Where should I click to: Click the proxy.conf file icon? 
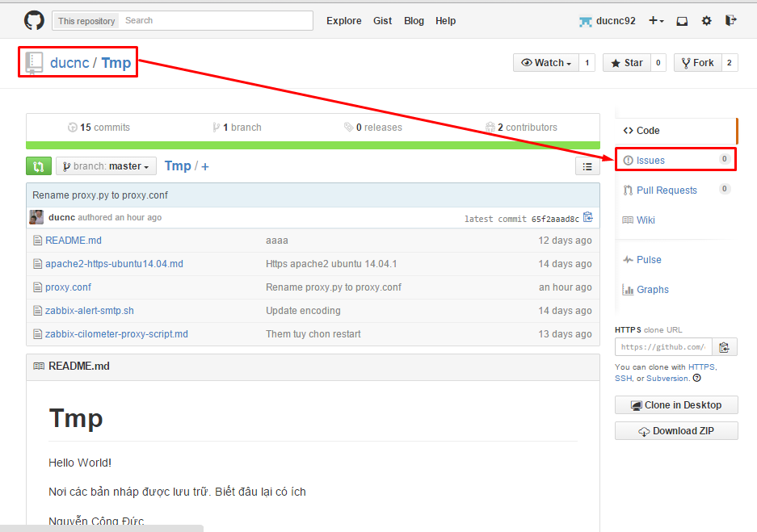pyautogui.click(x=37, y=287)
